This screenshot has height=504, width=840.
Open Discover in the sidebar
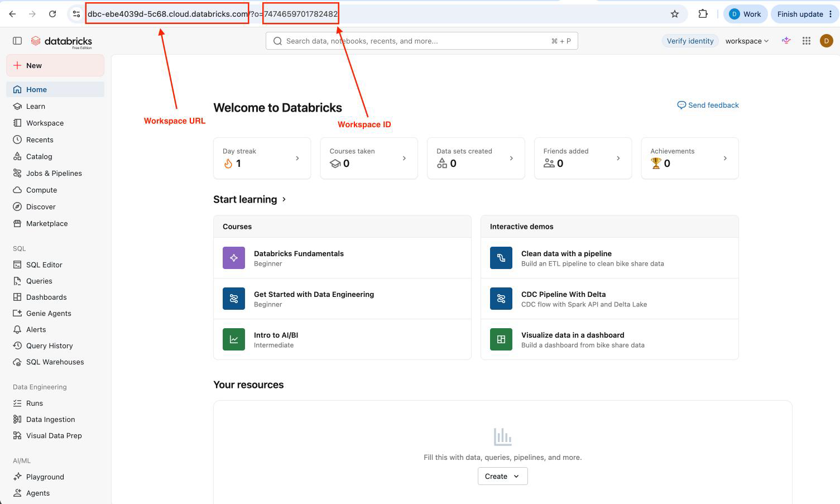pyautogui.click(x=55, y=207)
